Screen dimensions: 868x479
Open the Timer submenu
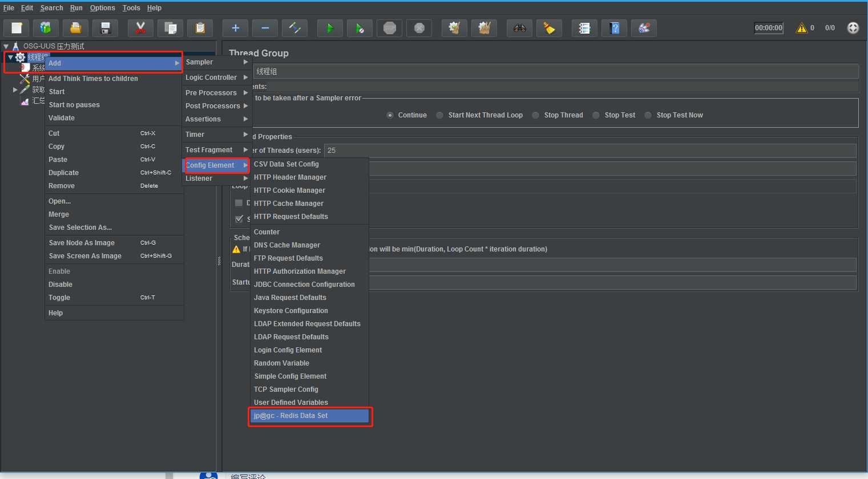pos(216,135)
